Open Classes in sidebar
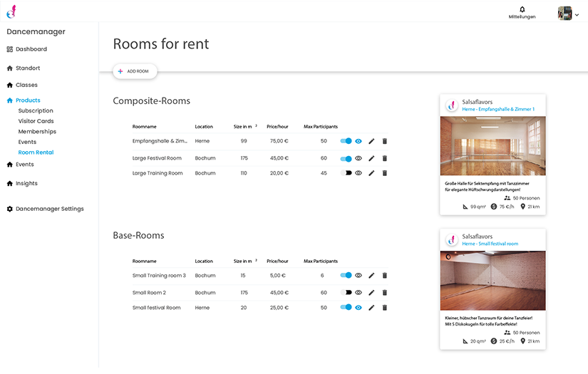 pyautogui.click(x=23, y=85)
